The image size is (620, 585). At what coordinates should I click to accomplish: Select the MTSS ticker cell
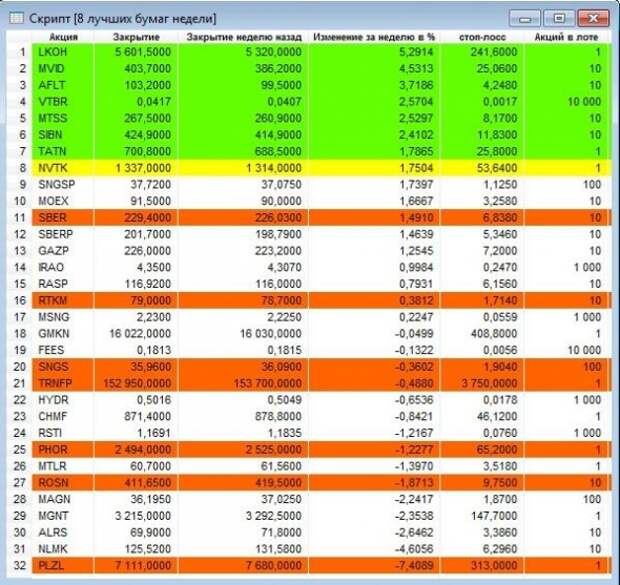[x=63, y=118]
